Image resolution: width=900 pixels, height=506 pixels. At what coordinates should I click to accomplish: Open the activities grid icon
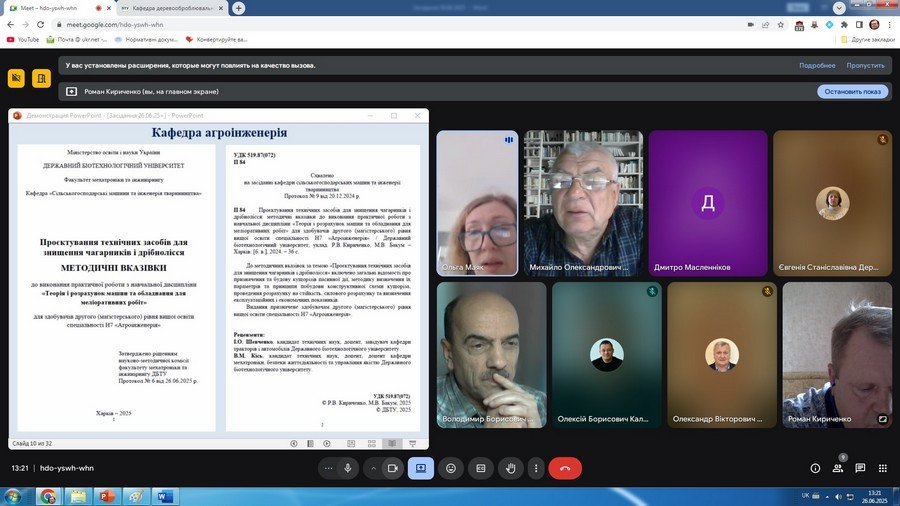pyautogui.click(x=882, y=468)
